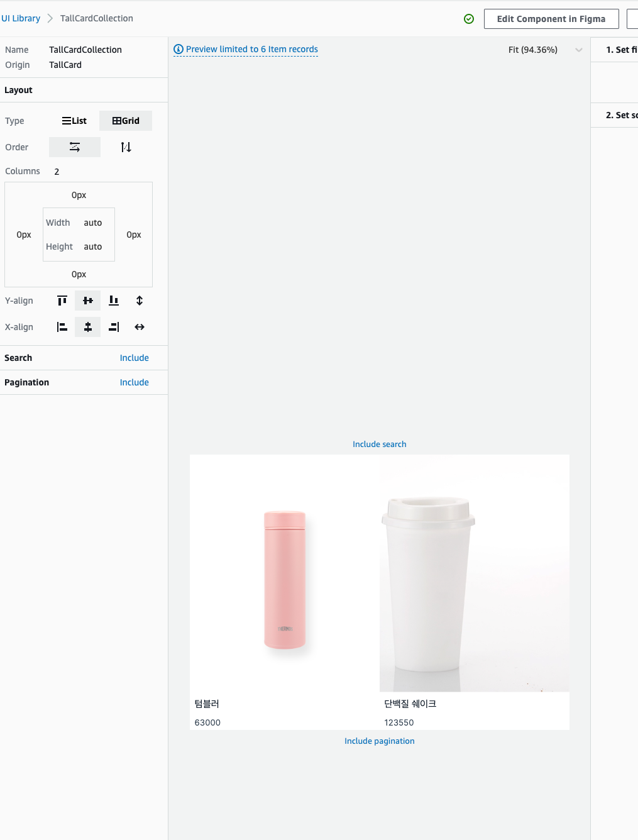Click the Pagination Include link

tap(135, 382)
